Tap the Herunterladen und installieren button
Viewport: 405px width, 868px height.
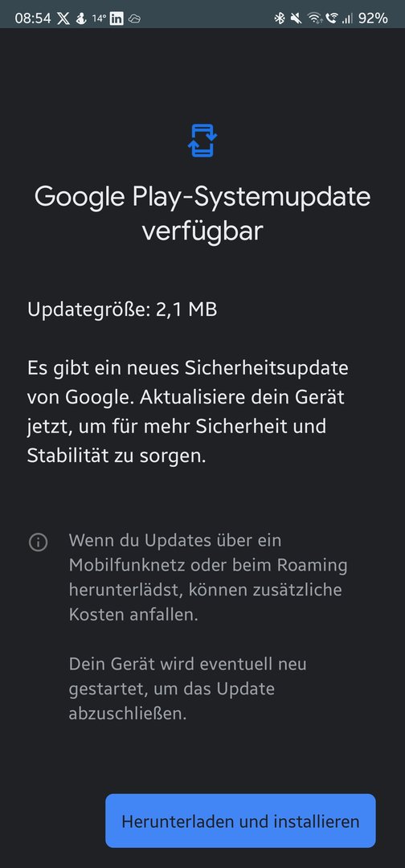[x=240, y=821]
